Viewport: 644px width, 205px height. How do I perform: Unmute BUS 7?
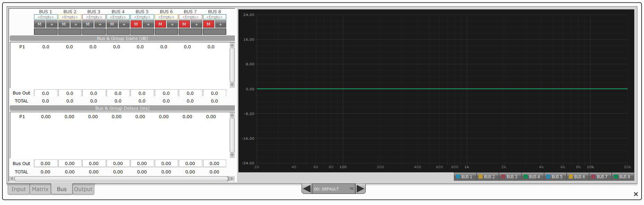(x=184, y=24)
